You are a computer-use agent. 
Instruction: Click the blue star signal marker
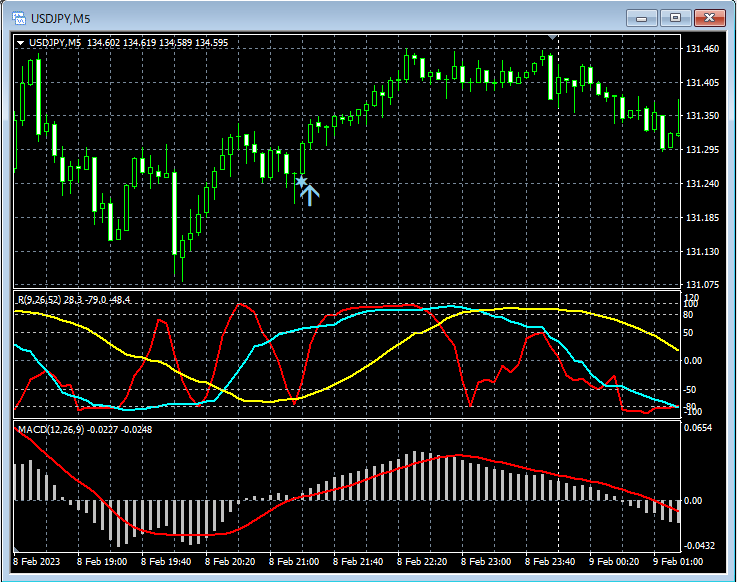coord(301,182)
